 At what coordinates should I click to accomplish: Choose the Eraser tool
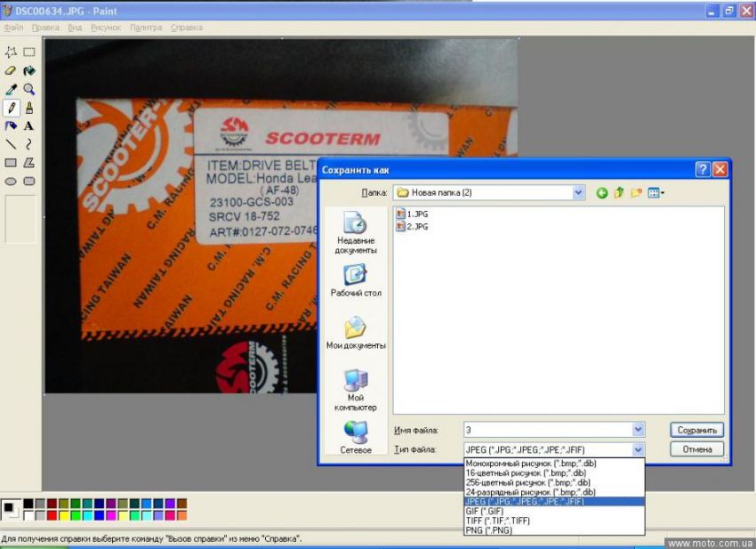coord(11,71)
